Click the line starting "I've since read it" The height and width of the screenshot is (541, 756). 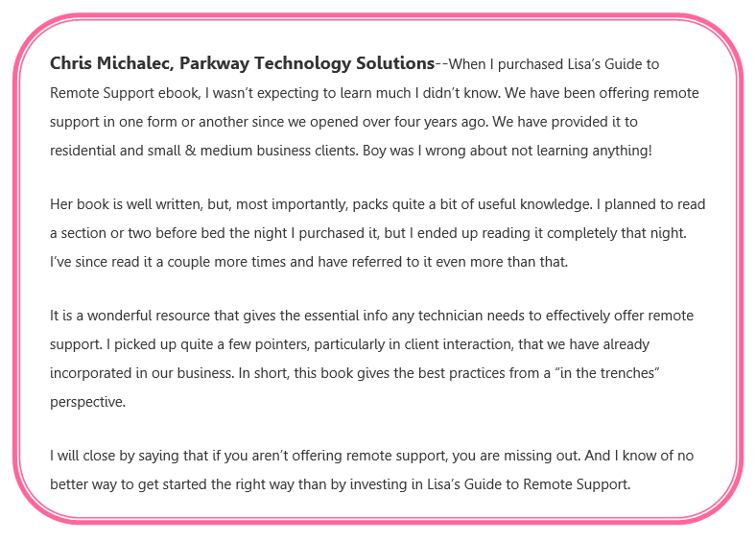pos(144,263)
